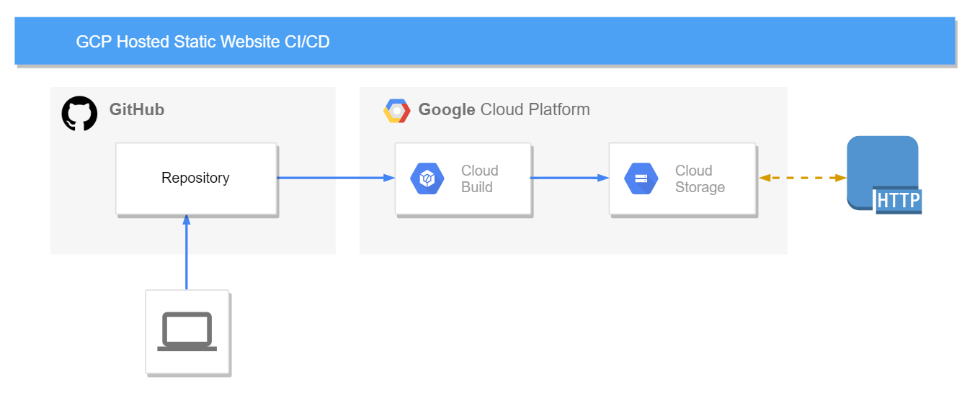The image size is (980, 398).
Task: Select the laptop computer icon
Action: tap(187, 332)
